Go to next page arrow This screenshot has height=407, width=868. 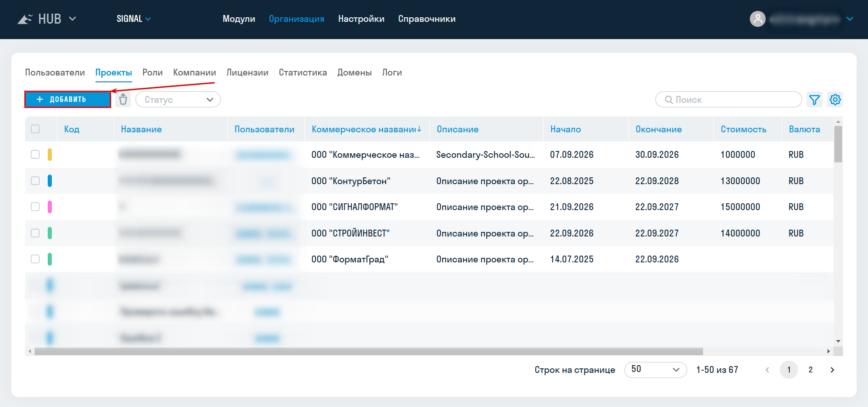tap(832, 370)
